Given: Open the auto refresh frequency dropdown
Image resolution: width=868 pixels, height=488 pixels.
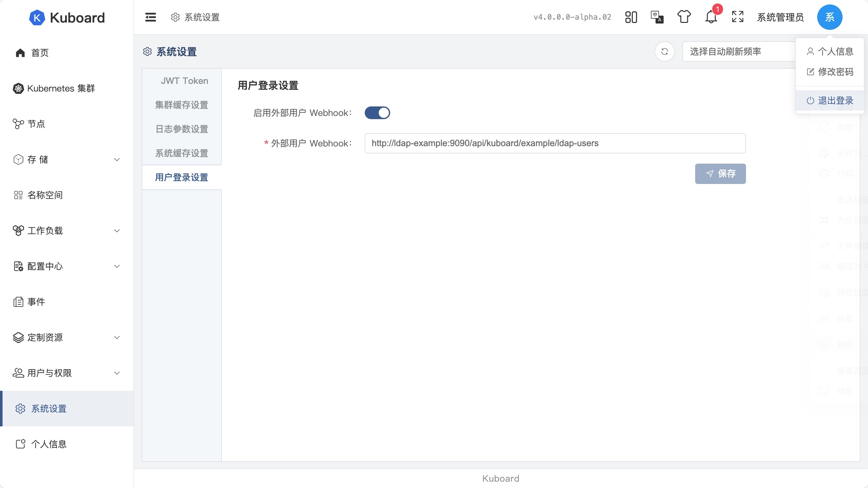Looking at the screenshot, I should click(x=738, y=51).
